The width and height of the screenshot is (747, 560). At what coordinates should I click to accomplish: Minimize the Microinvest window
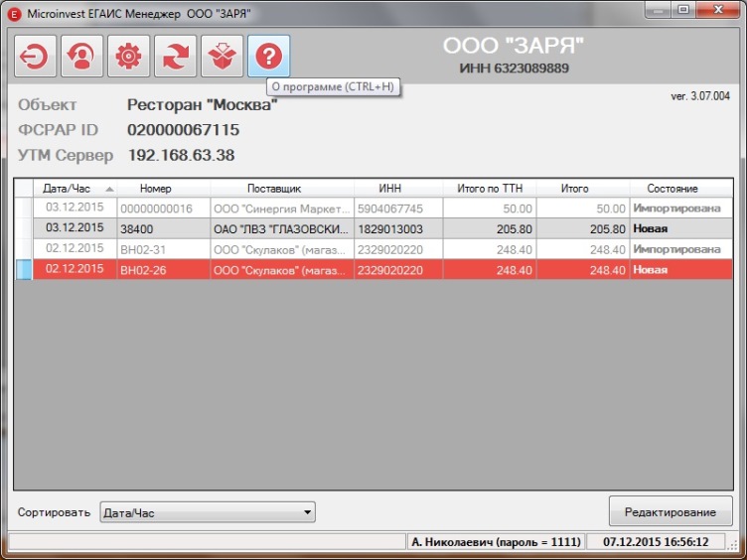(657, 10)
